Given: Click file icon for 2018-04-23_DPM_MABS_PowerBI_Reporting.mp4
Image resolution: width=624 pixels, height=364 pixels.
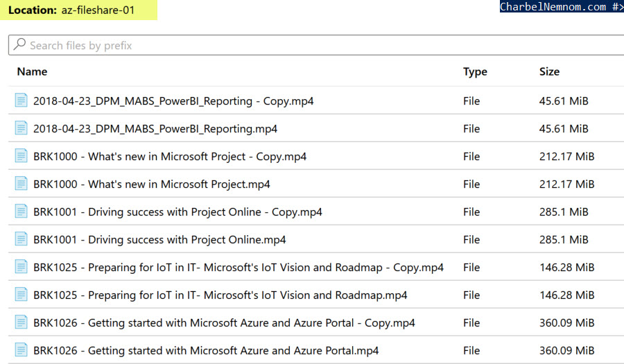Looking at the screenshot, I should [21, 128].
